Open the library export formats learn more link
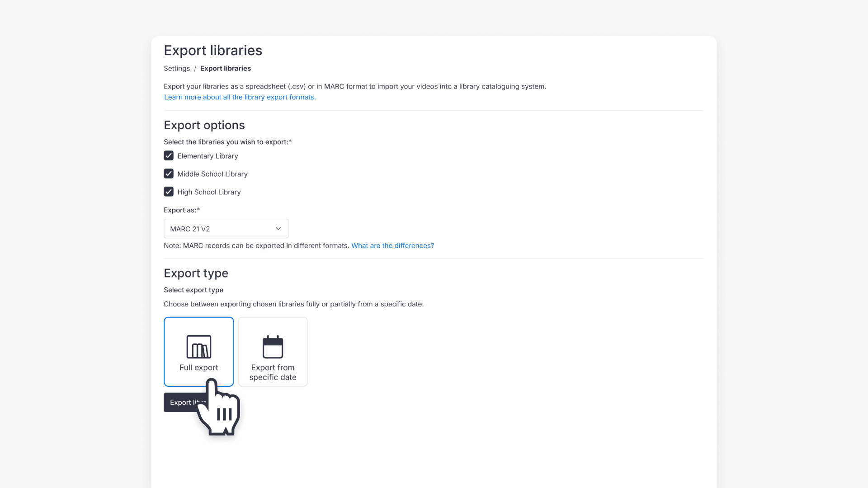The height and width of the screenshot is (488, 868). click(240, 97)
